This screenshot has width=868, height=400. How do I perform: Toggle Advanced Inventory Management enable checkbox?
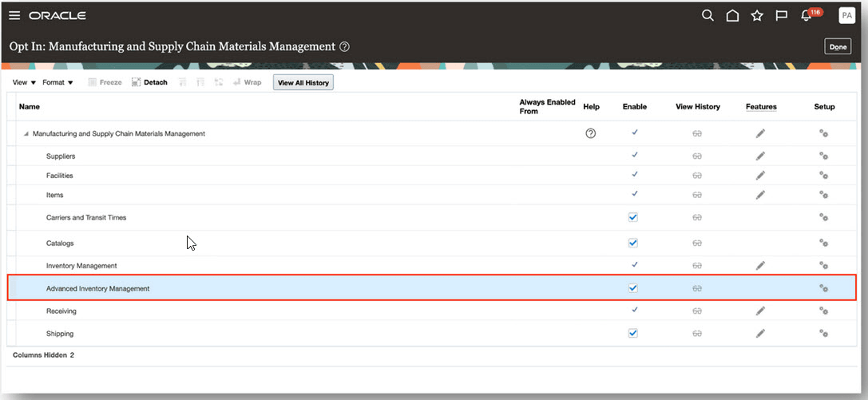633,288
